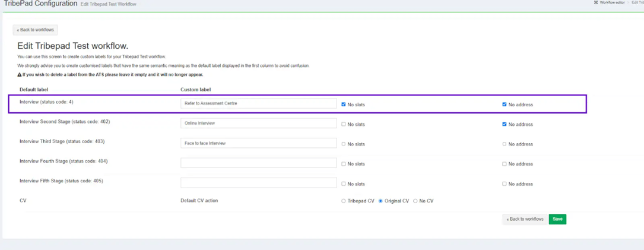Focus the Face to face Interview label field
This screenshot has height=250, width=644.
[x=258, y=143]
